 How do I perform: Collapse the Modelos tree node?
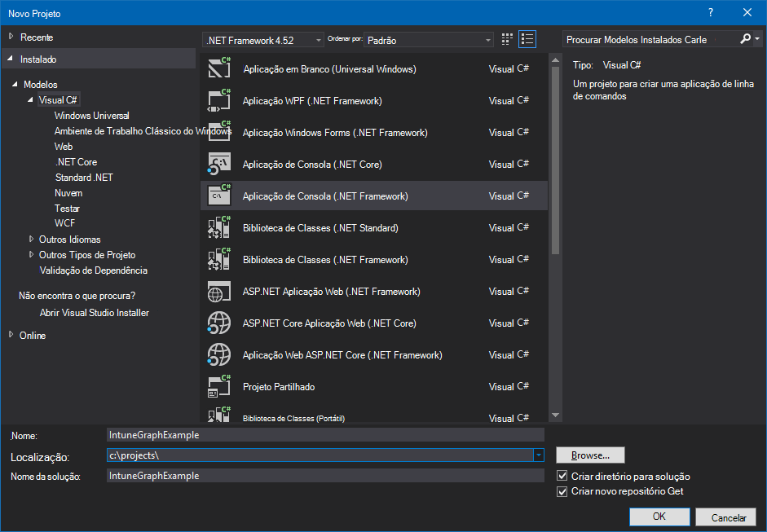click(x=15, y=84)
